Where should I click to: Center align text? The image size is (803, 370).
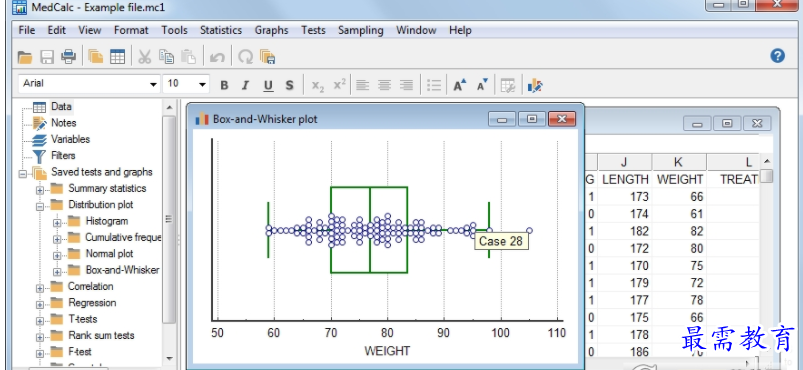tap(384, 86)
